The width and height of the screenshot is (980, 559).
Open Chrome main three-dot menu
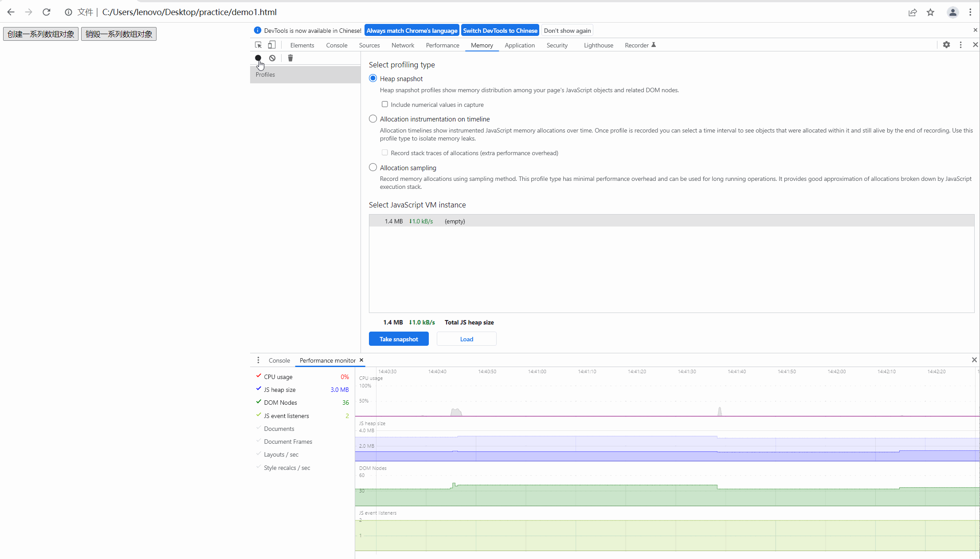tap(970, 12)
